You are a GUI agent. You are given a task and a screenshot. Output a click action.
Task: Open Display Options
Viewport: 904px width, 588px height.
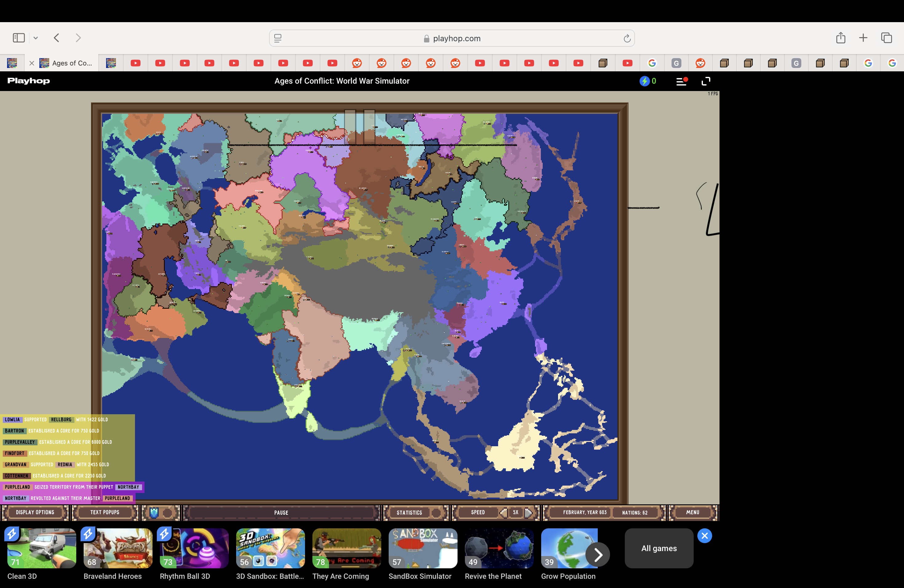(35, 512)
